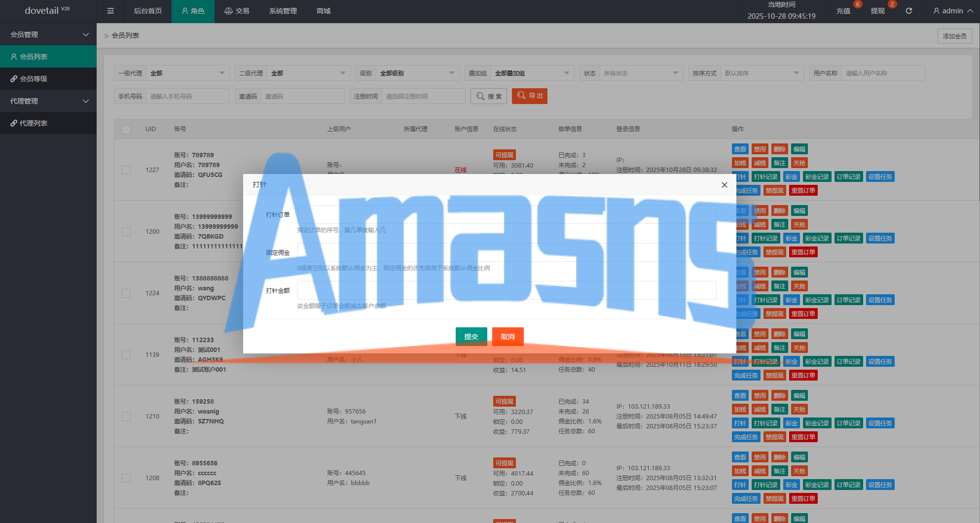Select 会员等级 in sidebar
The width and height of the screenshot is (980, 523).
[48, 79]
